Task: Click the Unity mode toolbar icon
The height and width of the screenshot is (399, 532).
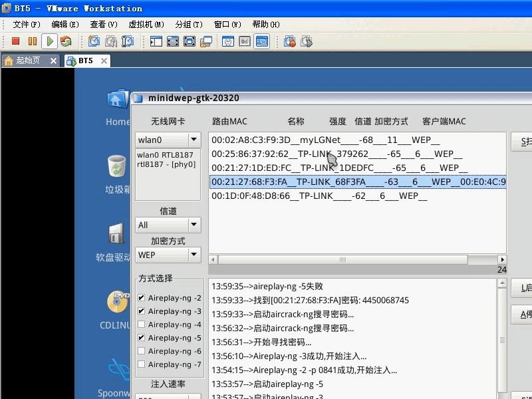Action: 206,41
